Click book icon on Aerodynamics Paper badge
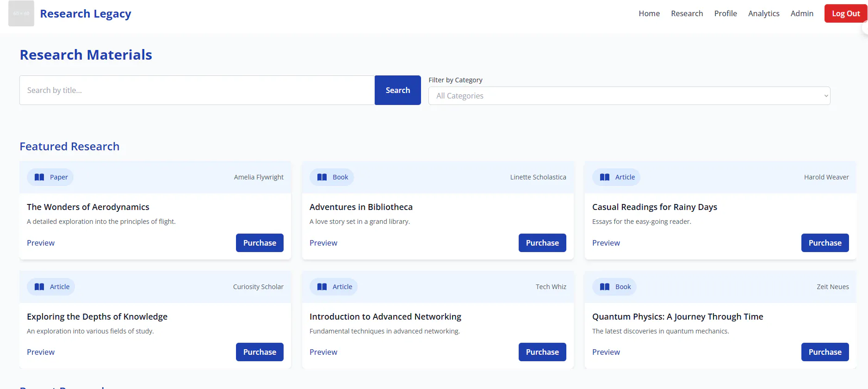Viewport: 868px width, 389px height. click(39, 177)
